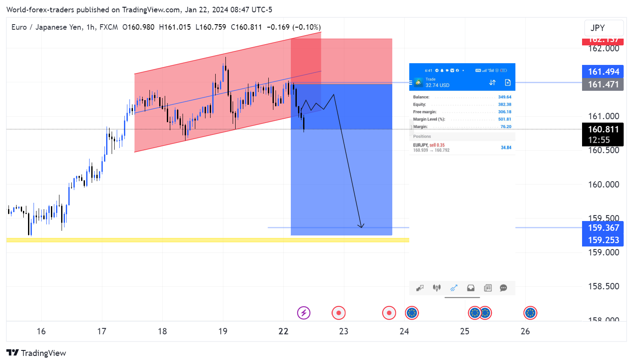Image resolution: width=633 pixels, height=364 pixels.
Task: Click the left EU flag of pair after 25
Action: pos(474,313)
